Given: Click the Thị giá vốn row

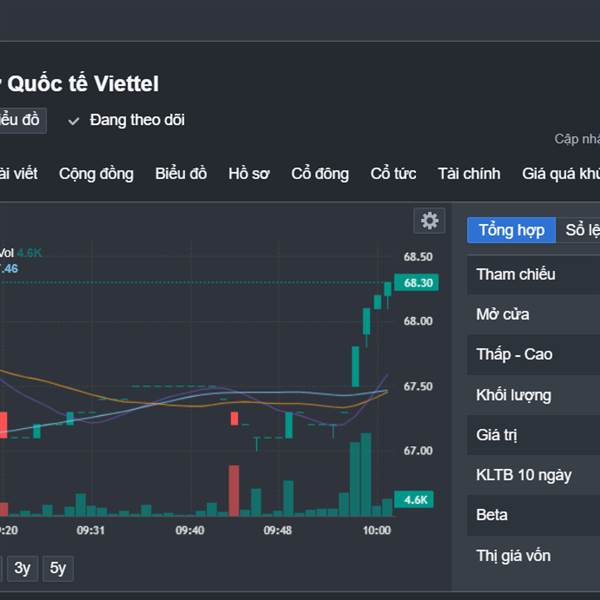Looking at the screenshot, I should pyautogui.click(x=533, y=556).
